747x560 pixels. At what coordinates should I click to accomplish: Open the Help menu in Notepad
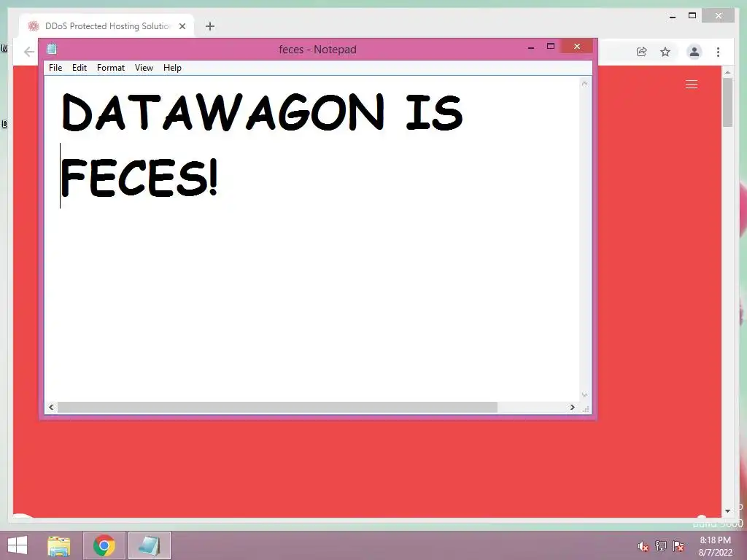(172, 68)
